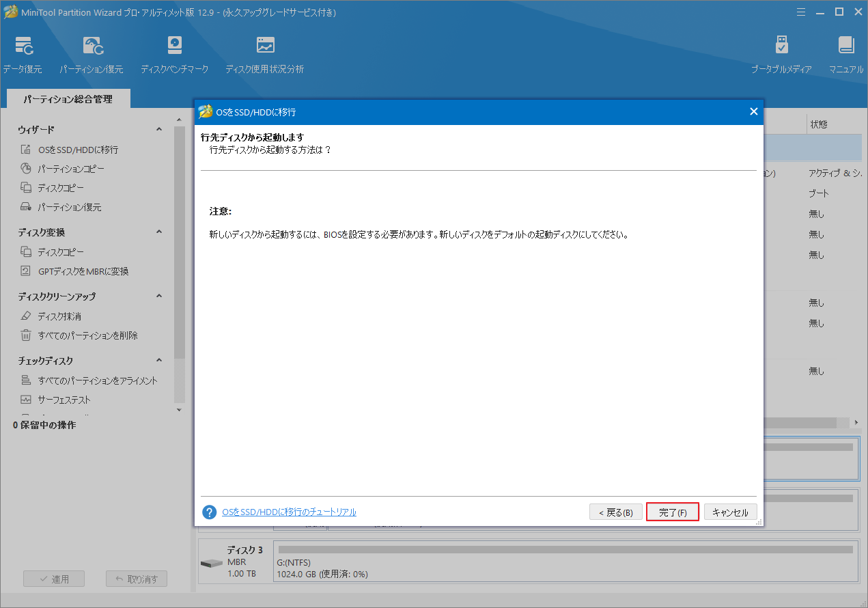The height and width of the screenshot is (608, 868).
Task: Click the ブート status cell
Action: click(819, 194)
